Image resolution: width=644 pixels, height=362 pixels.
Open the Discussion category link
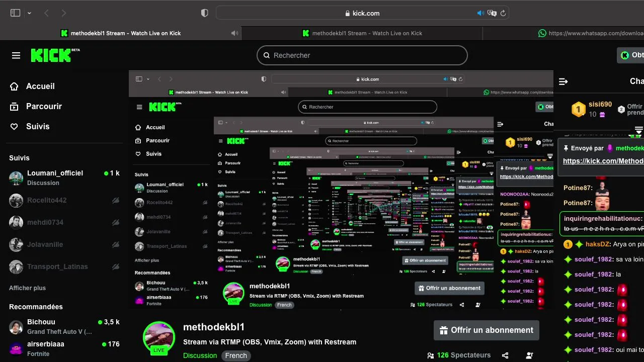point(200,355)
